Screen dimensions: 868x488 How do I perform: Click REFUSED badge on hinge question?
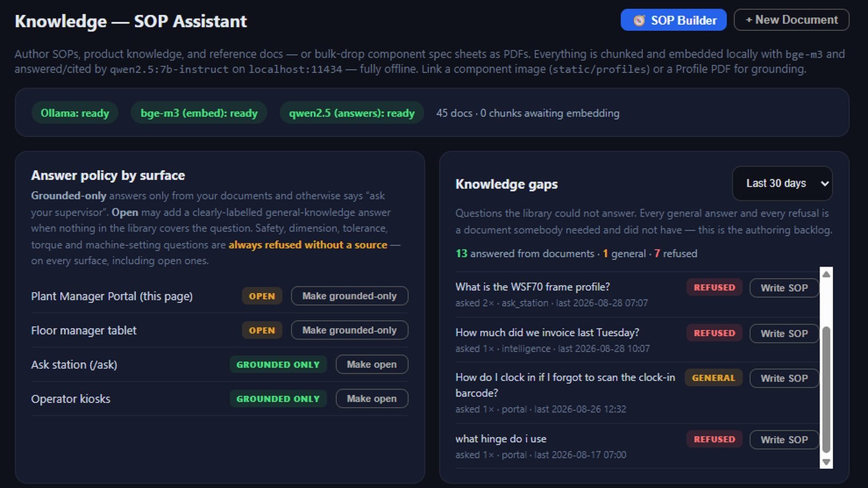[x=714, y=439]
